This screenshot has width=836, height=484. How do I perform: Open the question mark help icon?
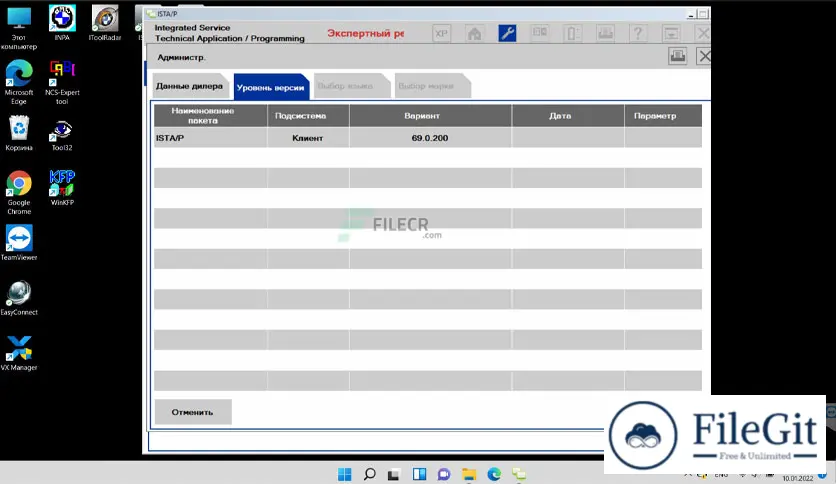coord(638,34)
